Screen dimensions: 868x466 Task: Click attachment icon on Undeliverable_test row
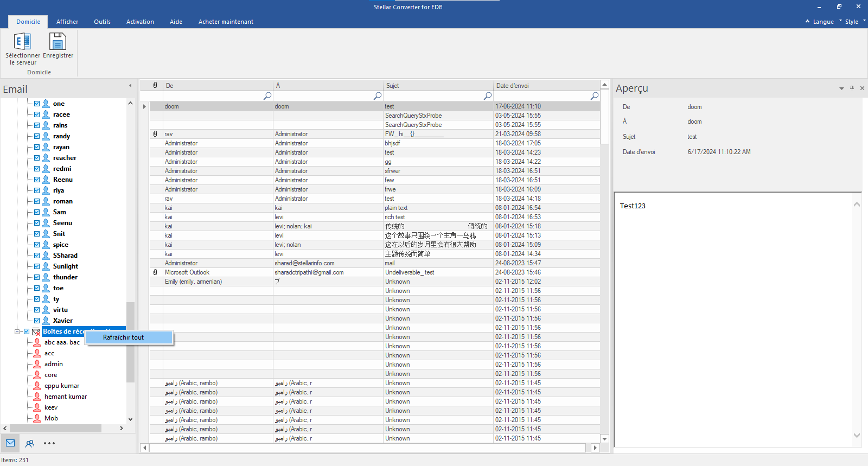[155, 272]
